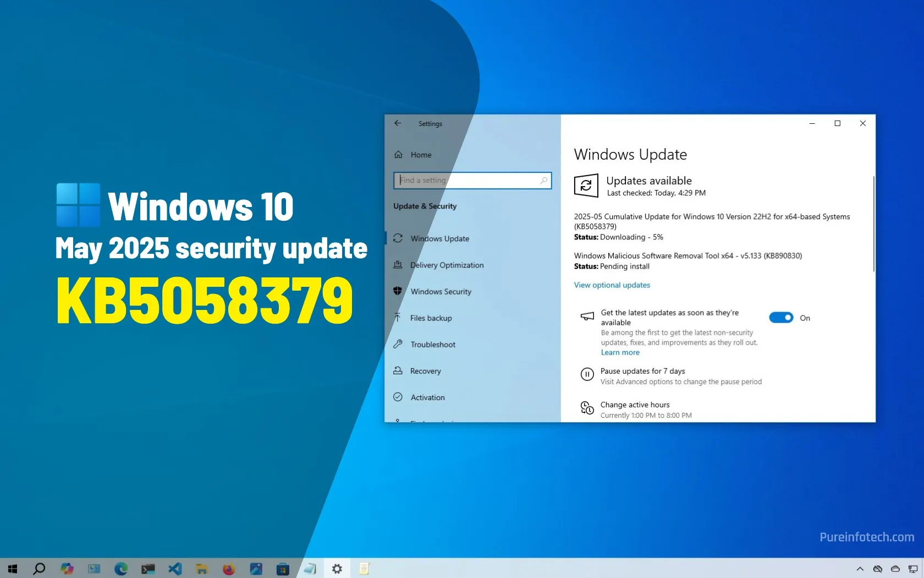Launch Copilot from the taskbar
The height and width of the screenshot is (578, 924).
[x=67, y=569]
